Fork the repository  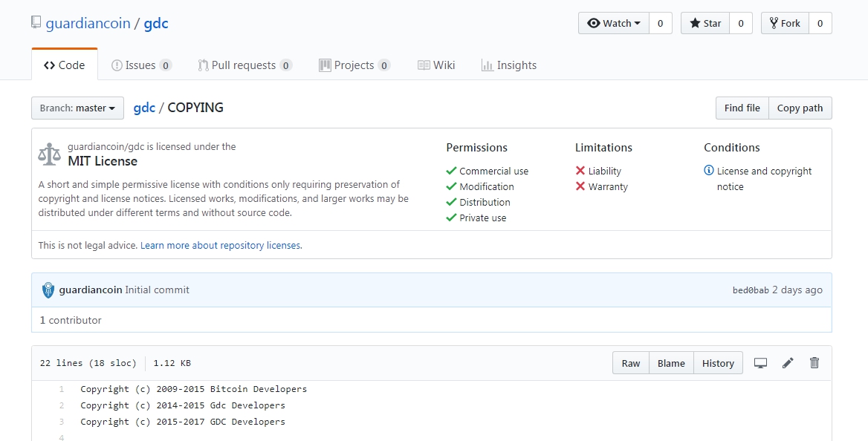tap(785, 23)
